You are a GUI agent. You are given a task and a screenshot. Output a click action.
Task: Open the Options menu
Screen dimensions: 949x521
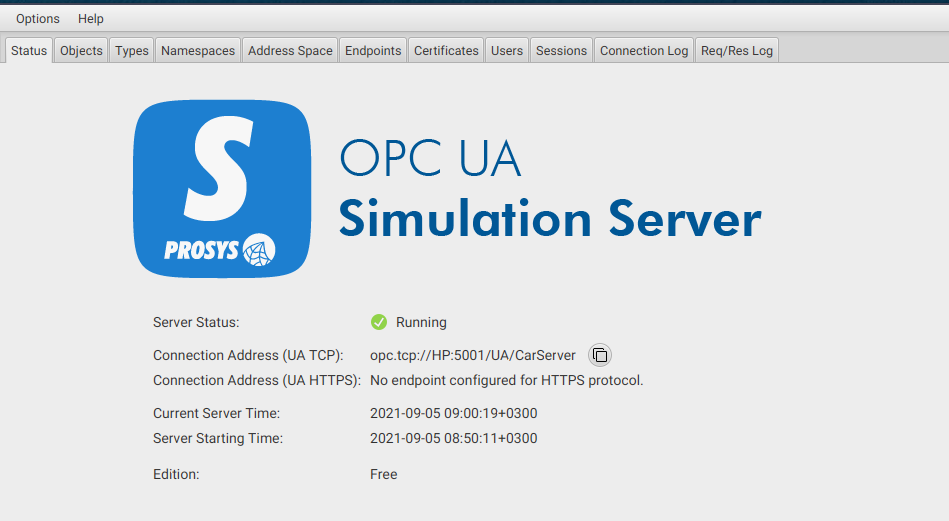coord(38,19)
